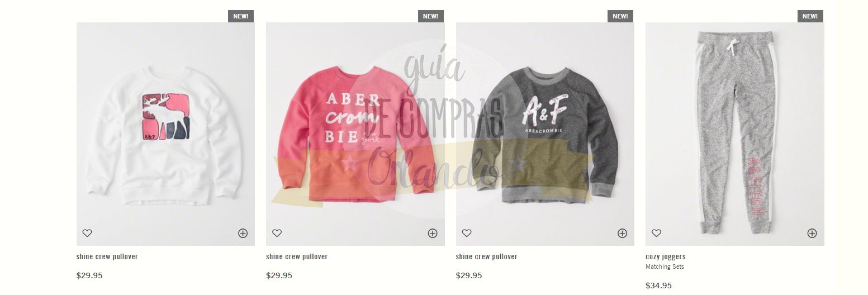Image resolution: width=868 pixels, height=295 pixels.
Task: Click the cozy joggers product title
Action: pos(666,257)
